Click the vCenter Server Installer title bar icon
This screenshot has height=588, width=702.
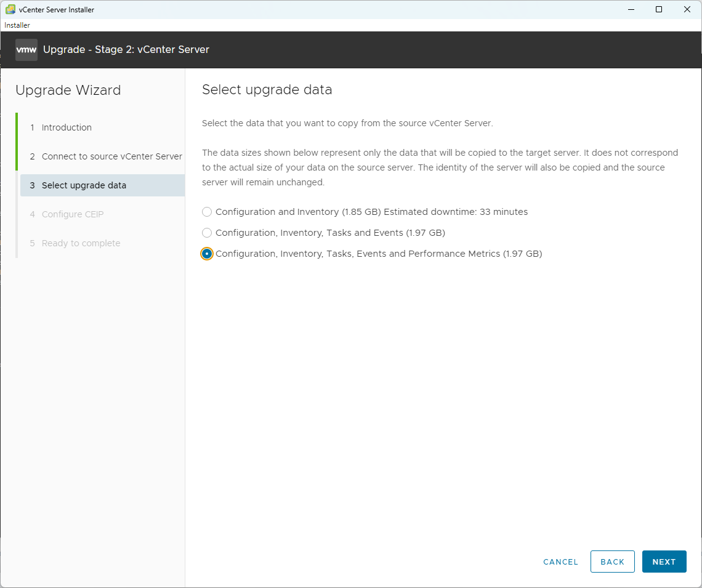[x=10, y=9]
